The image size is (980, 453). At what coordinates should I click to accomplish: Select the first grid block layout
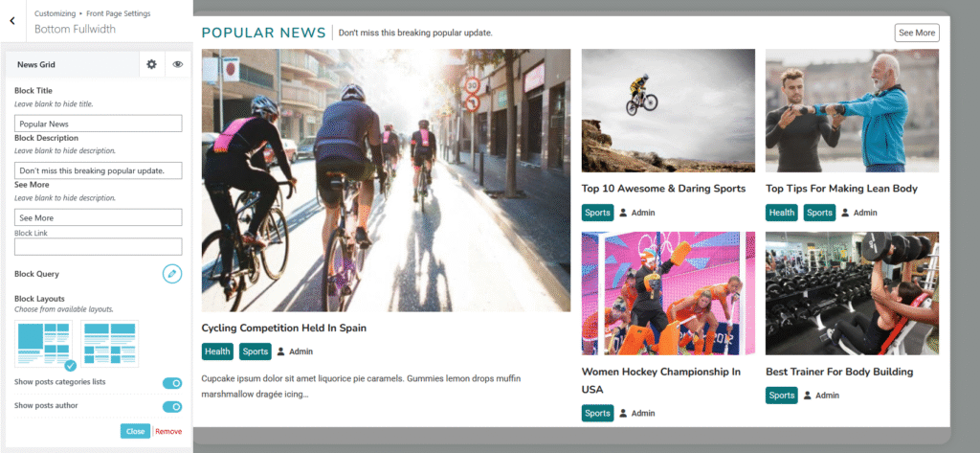pyautogui.click(x=44, y=344)
